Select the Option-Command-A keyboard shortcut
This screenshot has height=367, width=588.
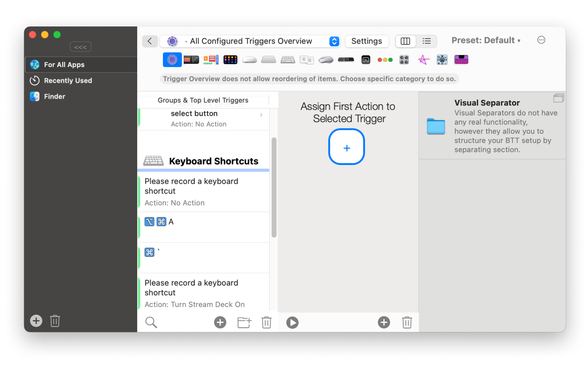point(203,222)
